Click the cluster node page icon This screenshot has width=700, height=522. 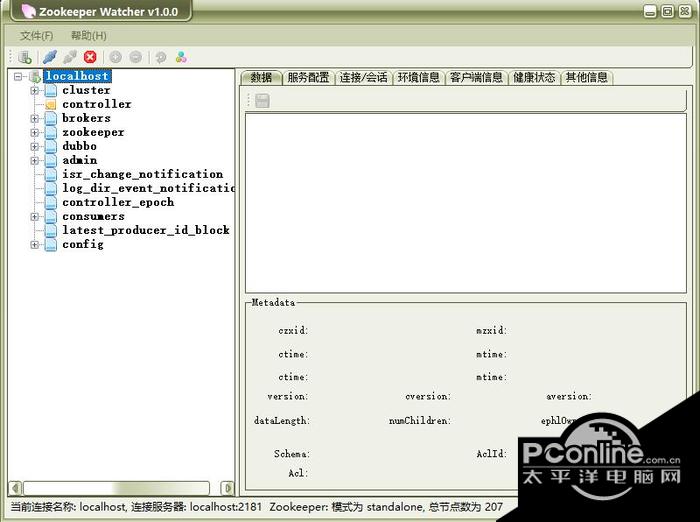coord(51,90)
